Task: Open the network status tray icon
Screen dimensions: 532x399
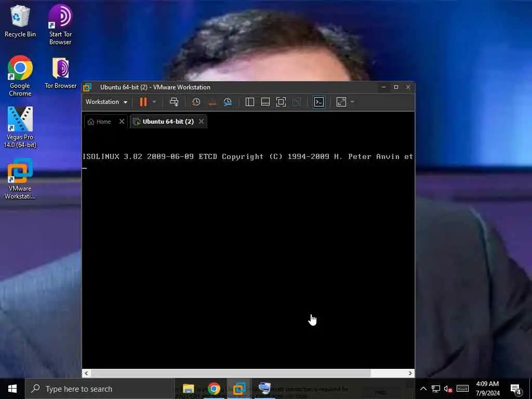Action: 436,389
